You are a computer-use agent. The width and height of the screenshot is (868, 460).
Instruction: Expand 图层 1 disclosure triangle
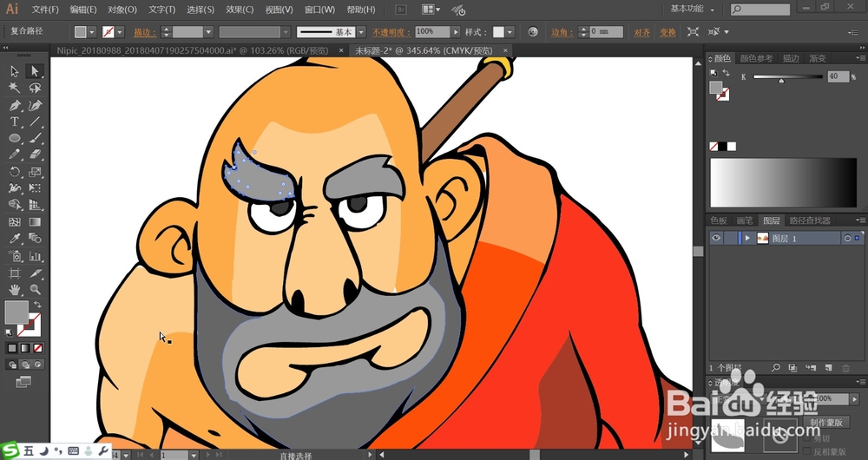[x=748, y=238]
